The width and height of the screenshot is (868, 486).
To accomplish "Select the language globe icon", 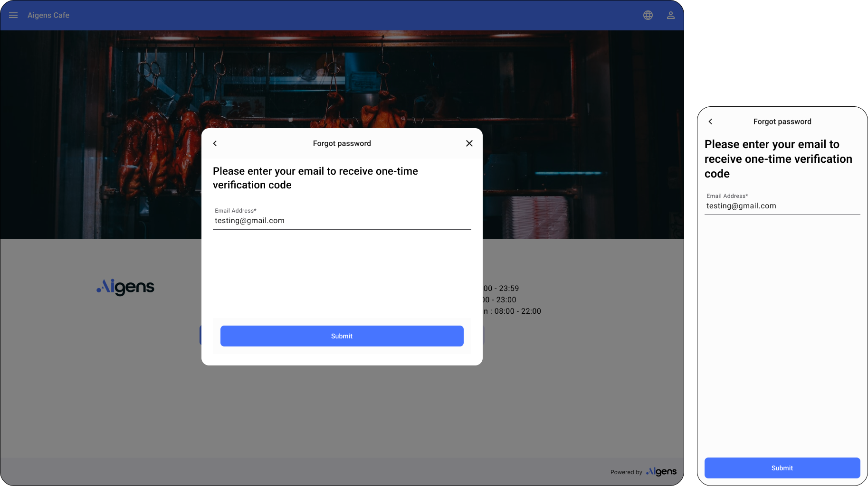I will [648, 15].
